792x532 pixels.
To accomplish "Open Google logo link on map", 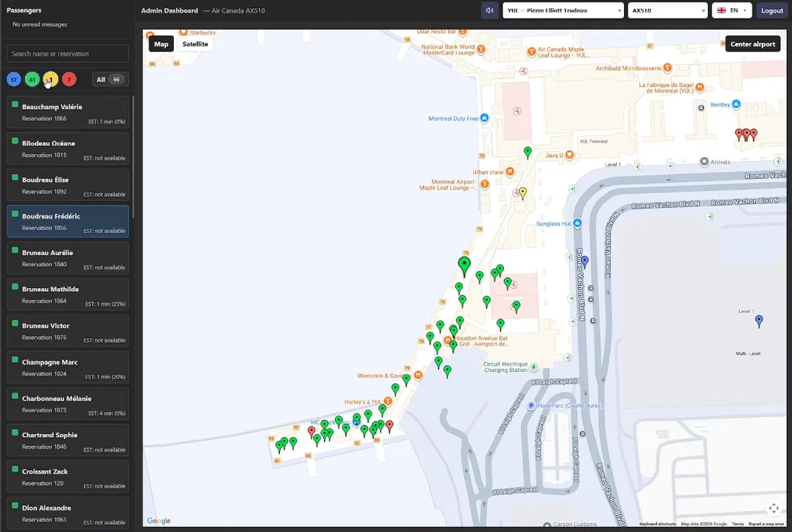I will [158, 520].
